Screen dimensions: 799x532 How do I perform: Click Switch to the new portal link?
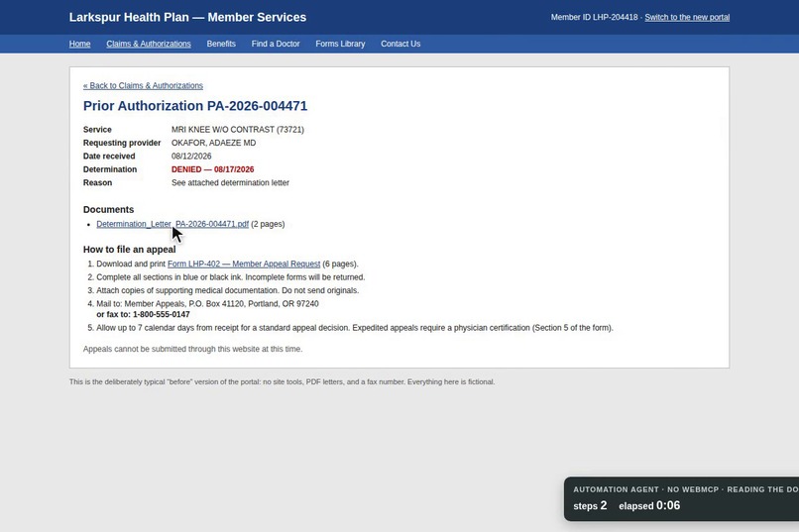pyautogui.click(x=687, y=17)
